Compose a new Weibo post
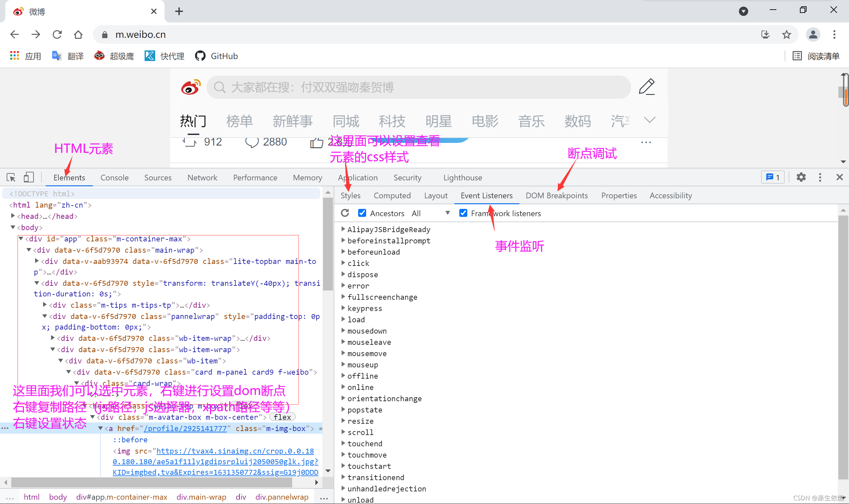 coord(647,87)
